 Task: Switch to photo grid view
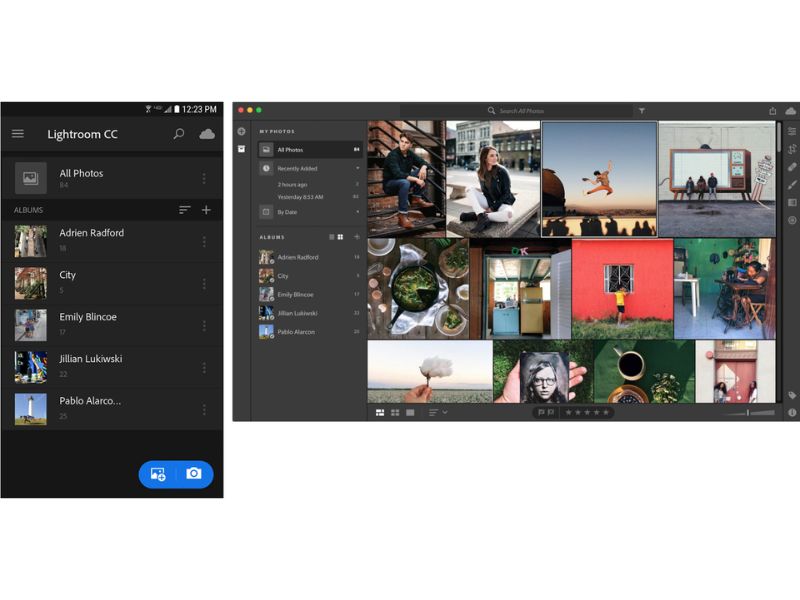(x=380, y=412)
